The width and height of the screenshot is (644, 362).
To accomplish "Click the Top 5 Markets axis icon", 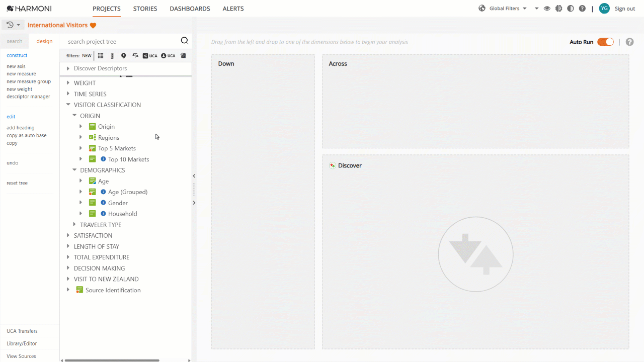I will pyautogui.click(x=92, y=148).
